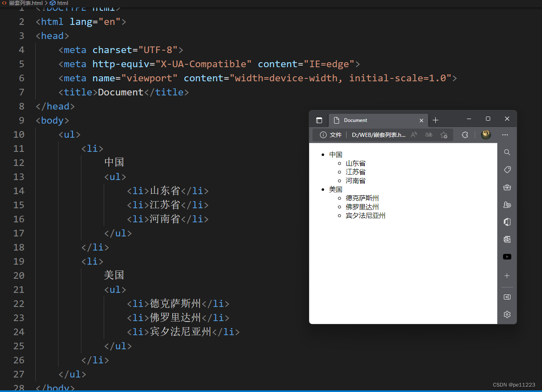Hide the Edge sidebar
This screenshot has width=542, height=392.
coord(507,297)
